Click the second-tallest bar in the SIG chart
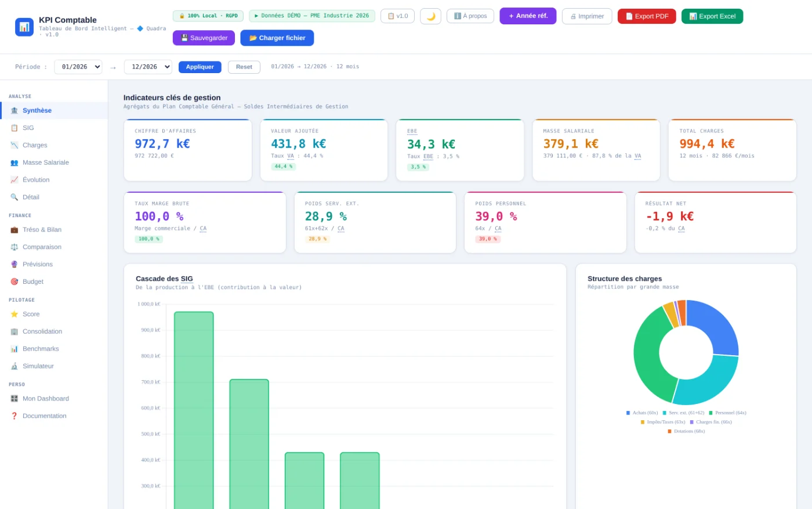This screenshot has height=509, width=812. (x=249, y=444)
